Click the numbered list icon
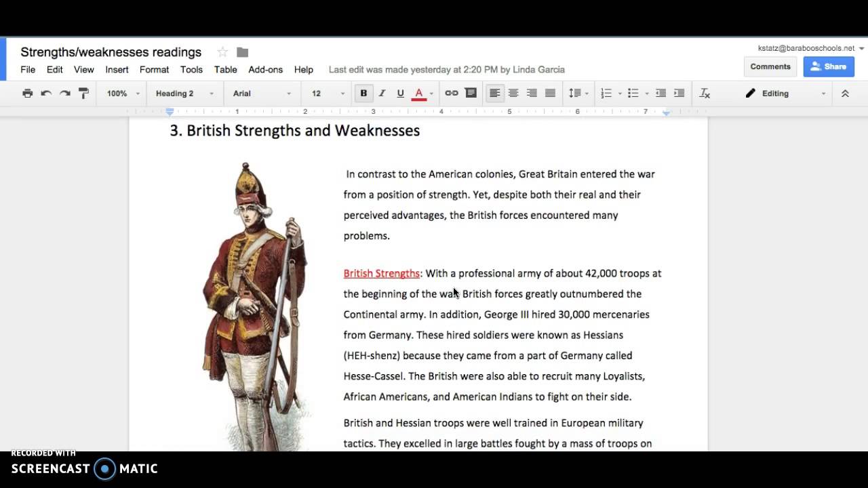 click(606, 94)
